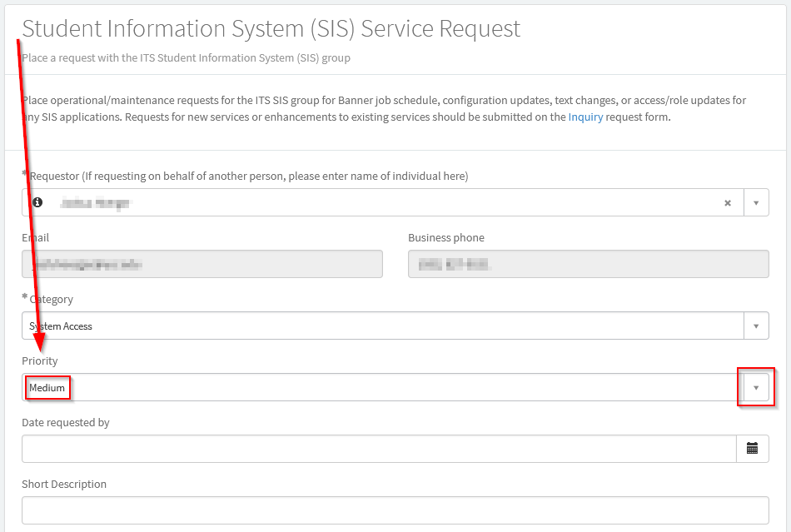Follow the Inquiry request form link
The height and width of the screenshot is (532, 791).
click(x=585, y=117)
